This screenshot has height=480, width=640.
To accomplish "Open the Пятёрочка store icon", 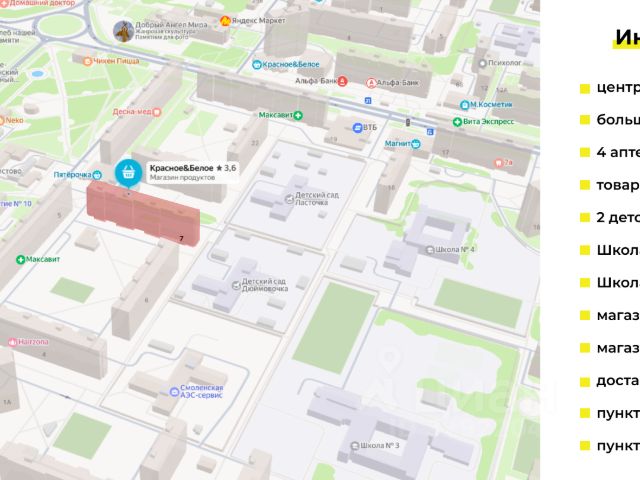I will click(x=97, y=175).
